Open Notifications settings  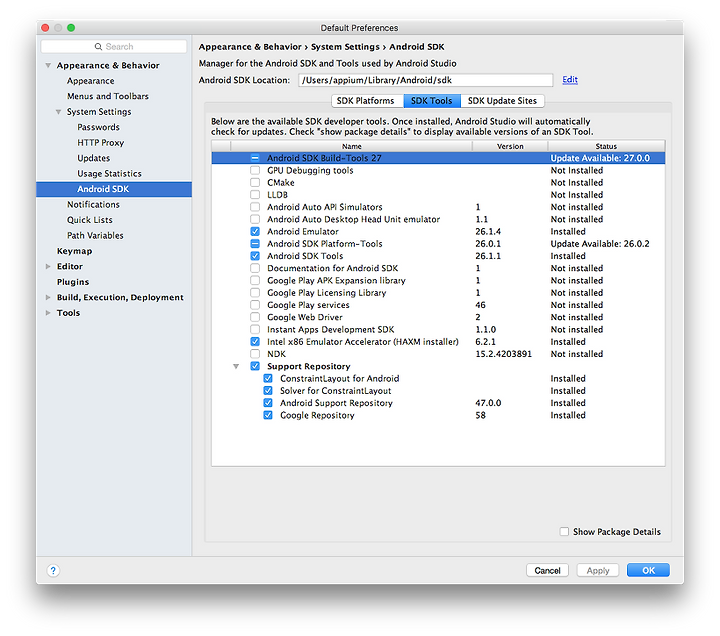(x=93, y=204)
